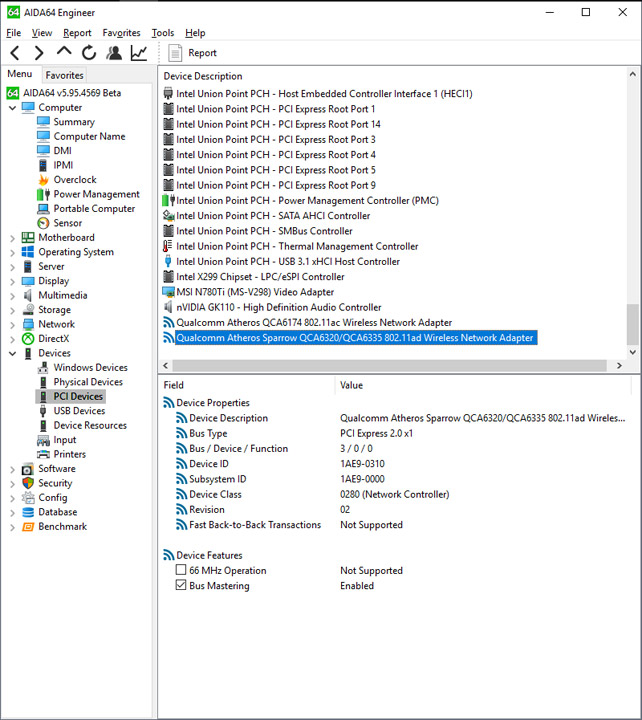Expand the Server tree node
The height and width of the screenshot is (720, 642).
[12, 267]
